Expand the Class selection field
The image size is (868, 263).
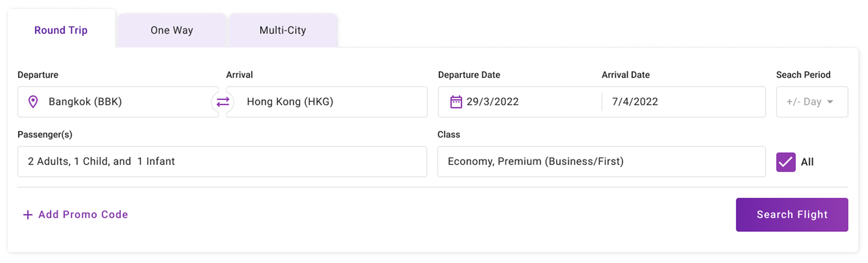pos(601,161)
